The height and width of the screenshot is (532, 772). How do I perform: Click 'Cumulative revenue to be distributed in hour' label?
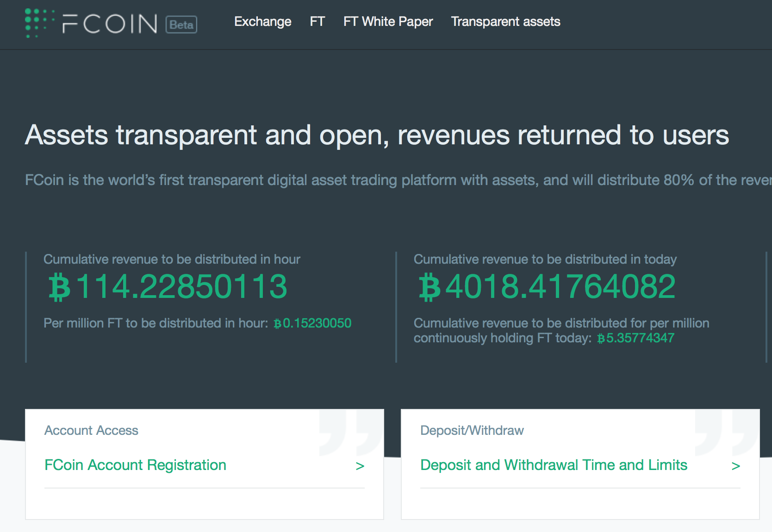172,259
